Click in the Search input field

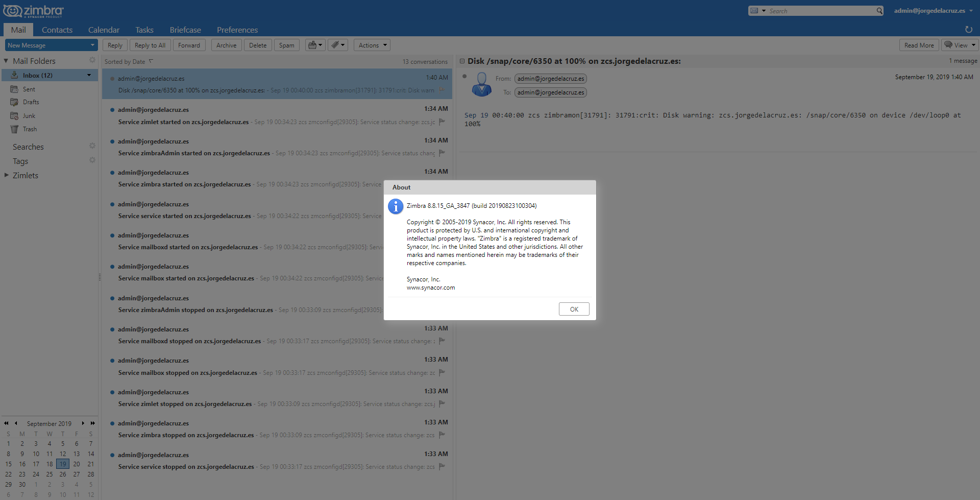click(821, 11)
